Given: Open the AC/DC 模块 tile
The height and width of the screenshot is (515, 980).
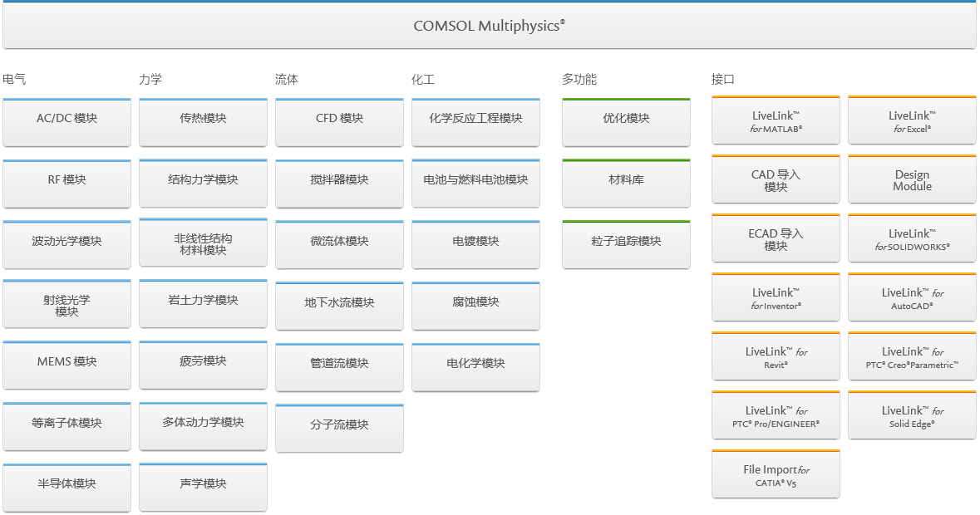Looking at the screenshot, I should tap(66, 119).
